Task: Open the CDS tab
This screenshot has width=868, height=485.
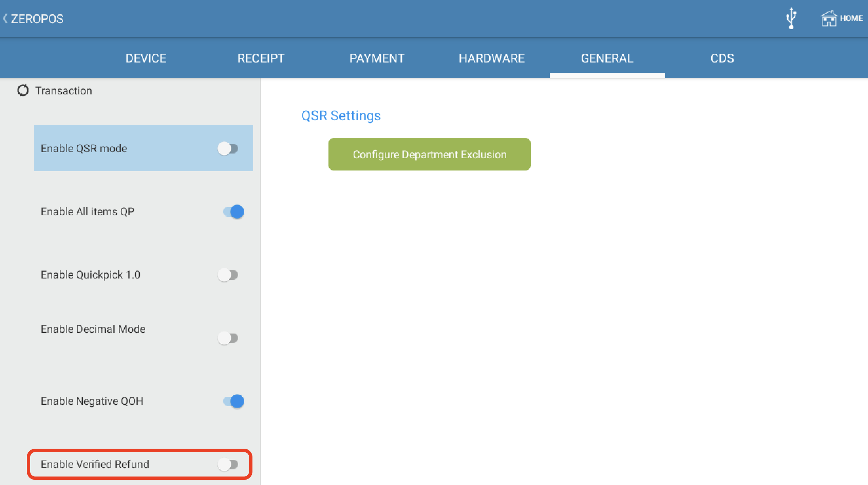Action: pos(722,58)
